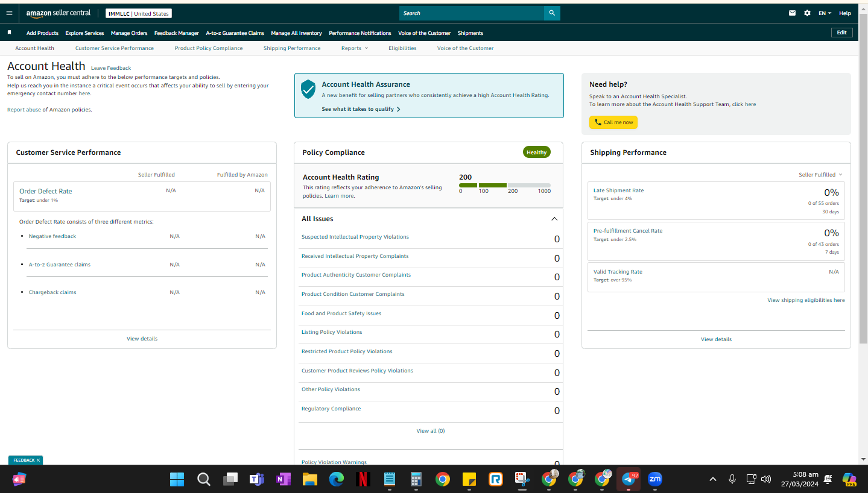
Task: Open OneNote from taskbar
Action: [284, 479]
